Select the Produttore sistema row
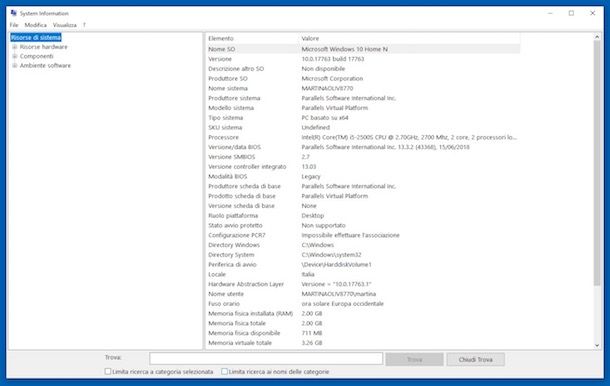 (x=363, y=98)
